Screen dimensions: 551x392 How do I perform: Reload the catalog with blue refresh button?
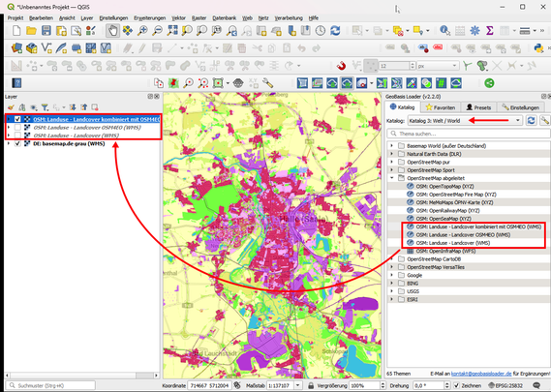point(531,120)
